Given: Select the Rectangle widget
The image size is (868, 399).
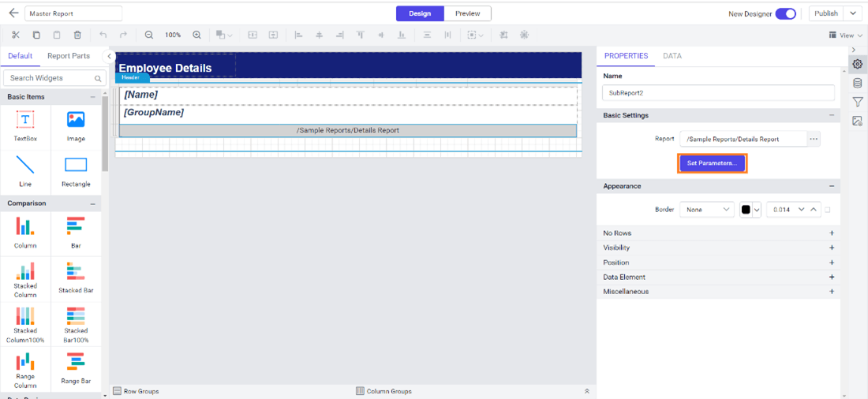Looking at the screenshot, I should (76, 172).
